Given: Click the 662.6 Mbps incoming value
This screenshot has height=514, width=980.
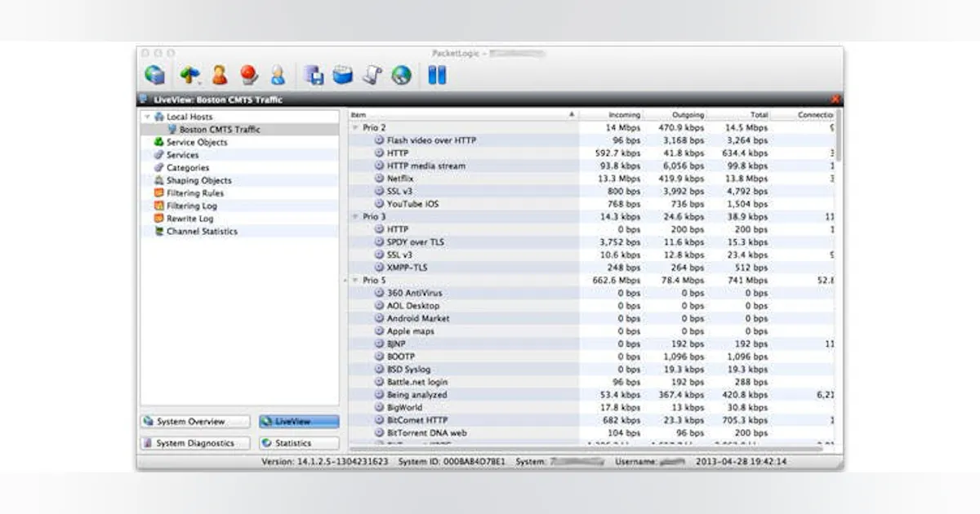Looking at the screenshot, I should coord(617,281).
